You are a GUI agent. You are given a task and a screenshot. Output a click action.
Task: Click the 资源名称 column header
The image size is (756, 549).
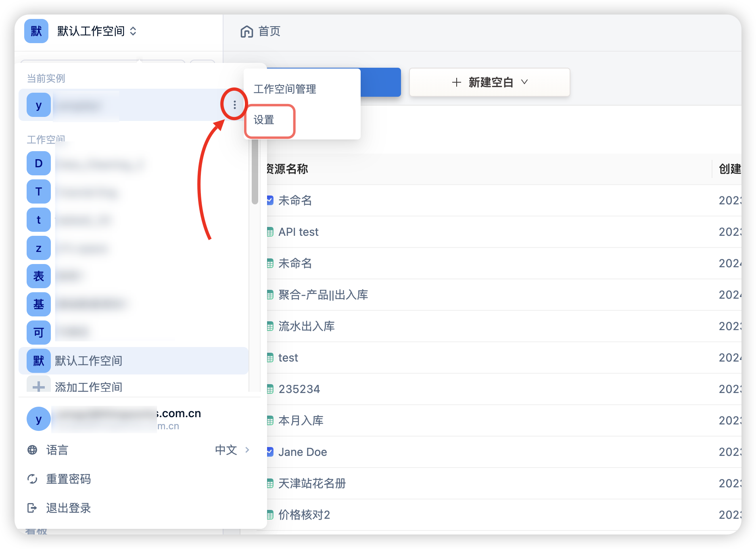point(288,168)
